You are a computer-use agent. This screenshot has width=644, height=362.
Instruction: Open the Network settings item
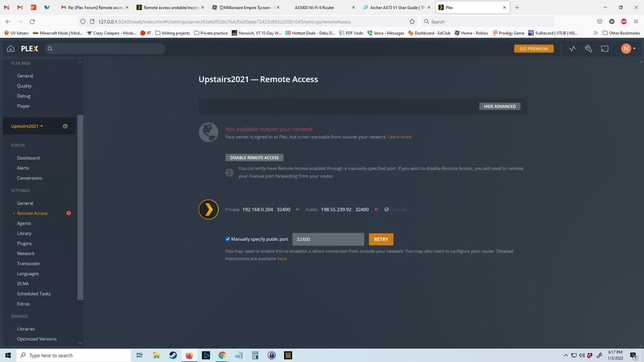pos(25,253)
